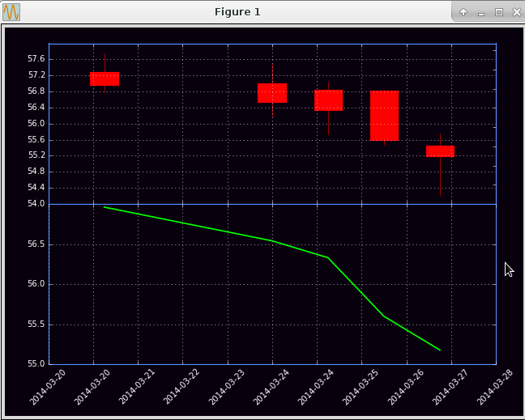Viewport: 525px width, 420px height.
Task: Minimize the Figure 1 window
Action: click(481, 14)
